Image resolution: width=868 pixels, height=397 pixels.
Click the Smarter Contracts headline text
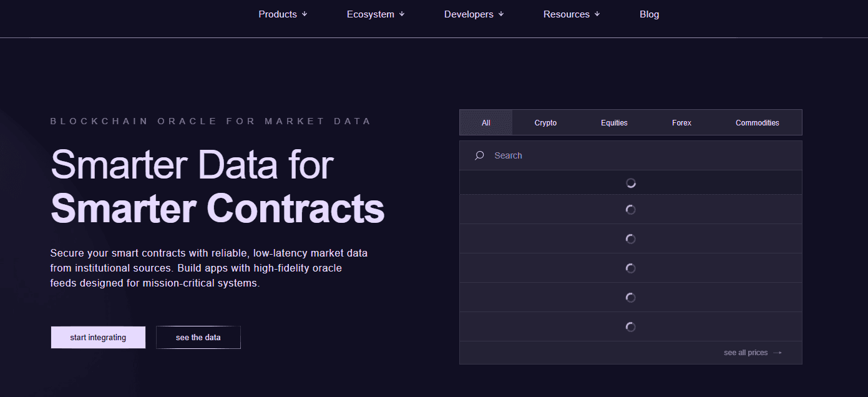click(217, 208)
